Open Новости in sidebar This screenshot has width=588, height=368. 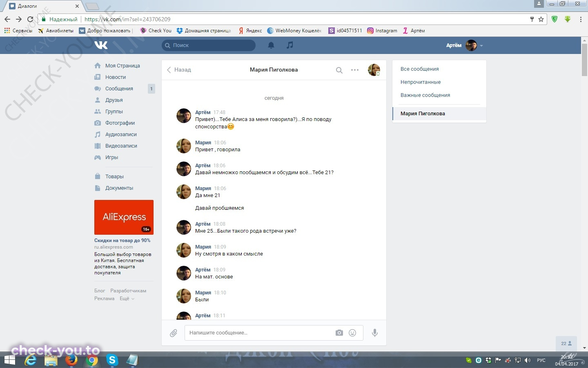pyautogui.click(x=116, y=77)
